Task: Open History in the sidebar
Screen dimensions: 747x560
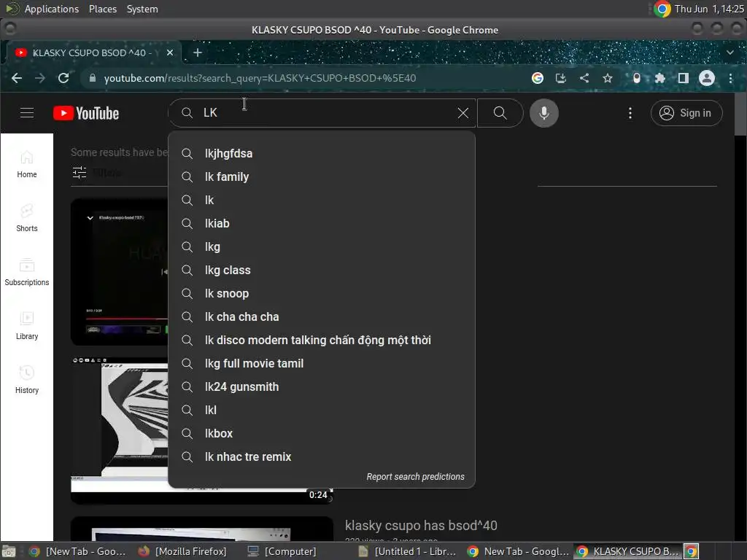Action: click(27, 379)
